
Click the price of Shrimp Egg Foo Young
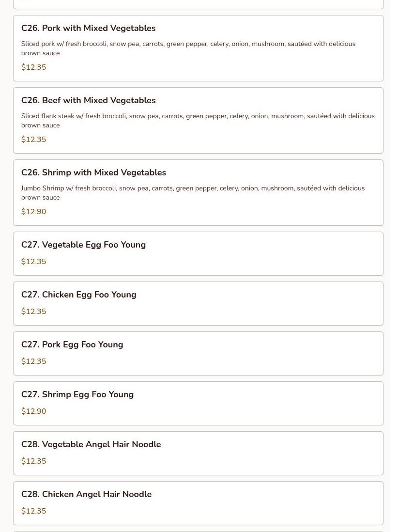pos(34,411)
